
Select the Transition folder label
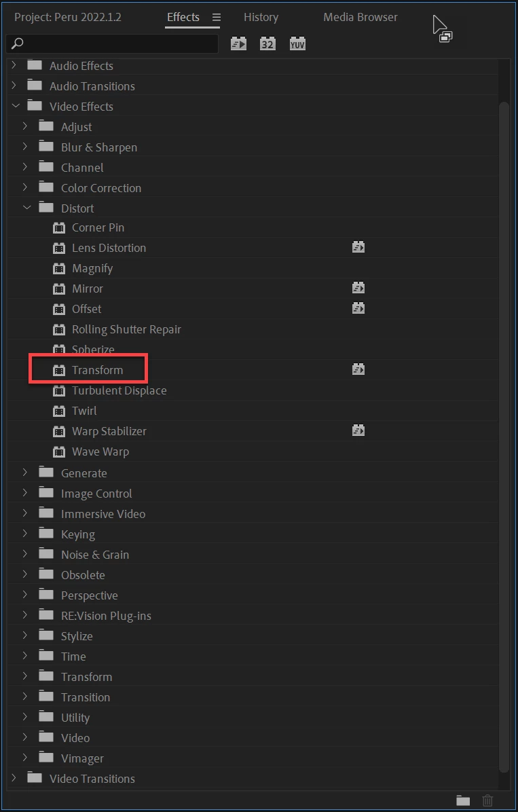(86, 697)
